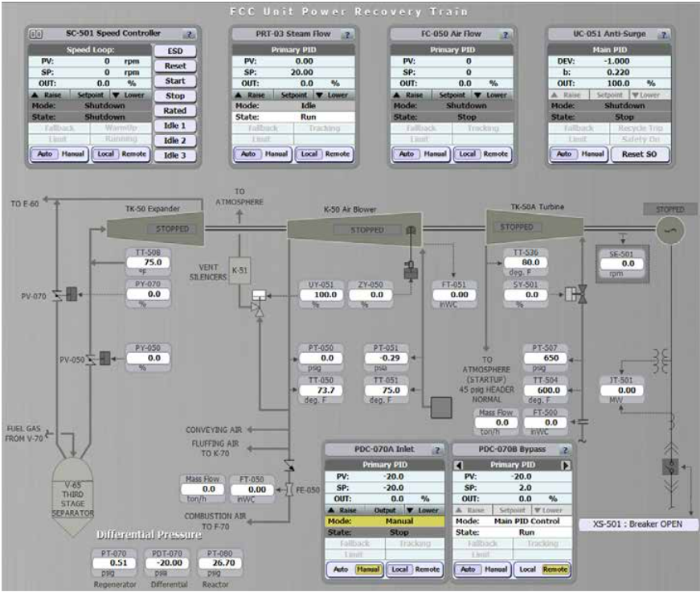The image size is (700, 592).
Task: Switch PDC-070A Inlet to Auto
Action: [x=342, y=569]
